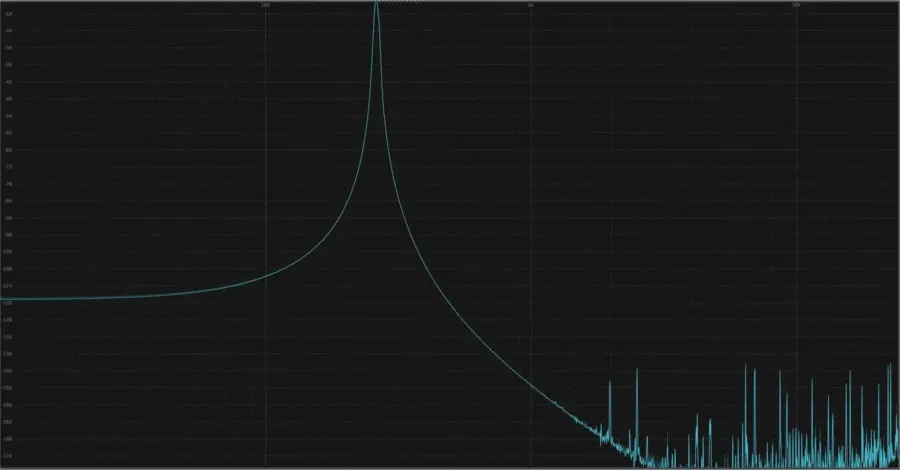Click the -24 dB level axis label
Viewport: 900px width, 470px height.
[9, 31]
